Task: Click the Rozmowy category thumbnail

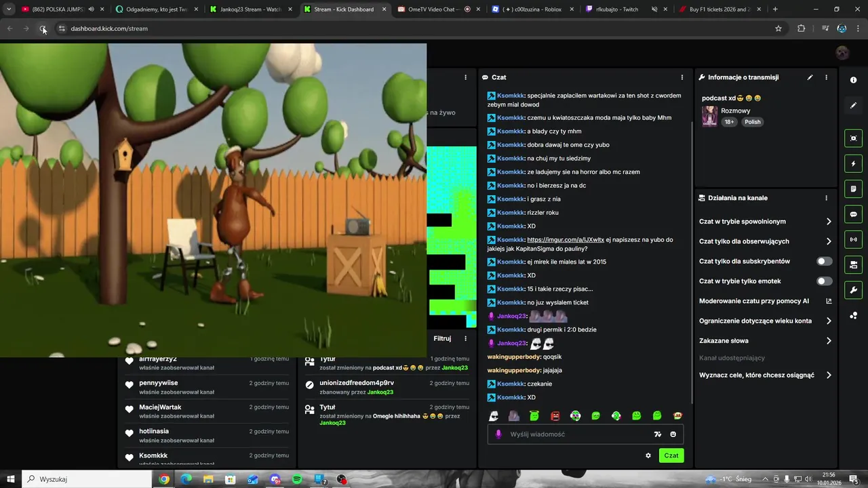Action: [709, 117]
